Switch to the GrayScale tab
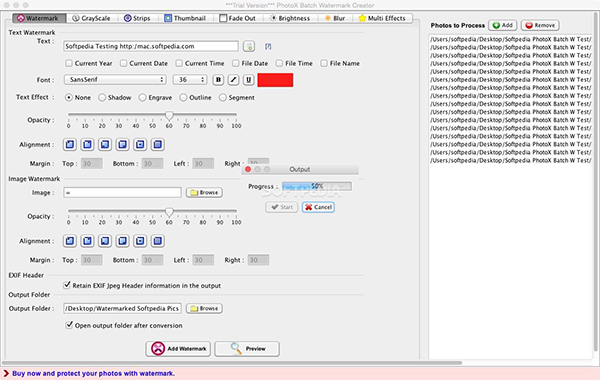This screenshot has width=600, height=380. point(91,18)
